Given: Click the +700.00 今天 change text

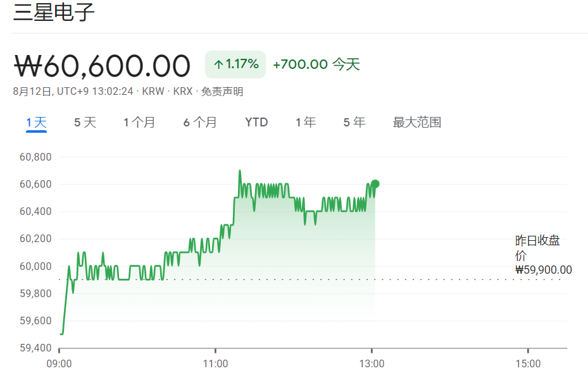Looking at the screenshot, I should pyautogui.click(x=316, y=64).
